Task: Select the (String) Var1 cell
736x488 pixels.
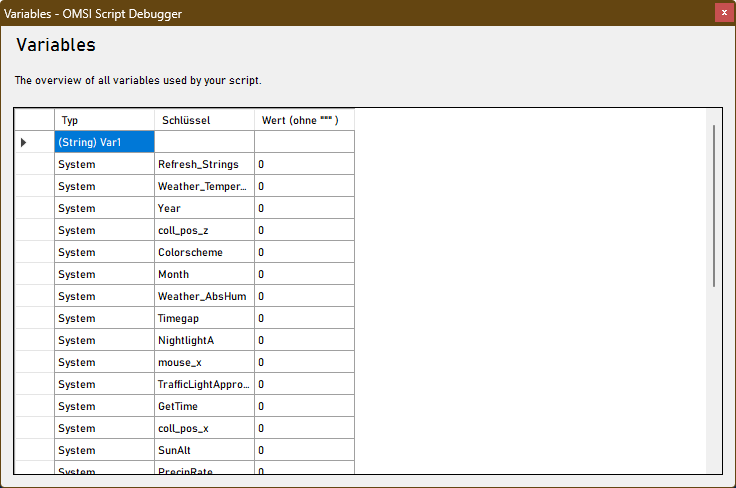Action: coord(104,143)
